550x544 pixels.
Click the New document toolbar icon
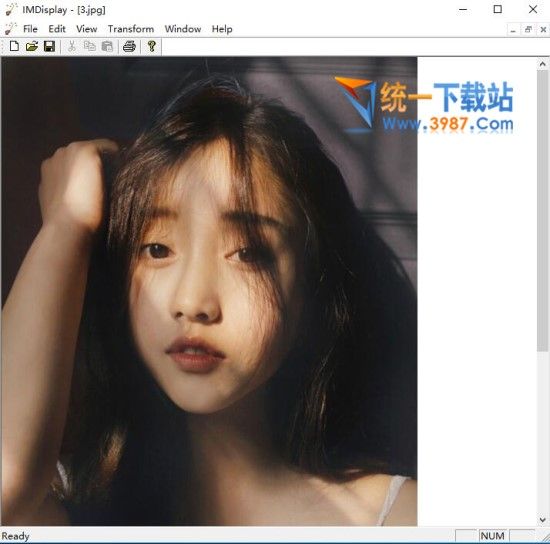point(14,46)
